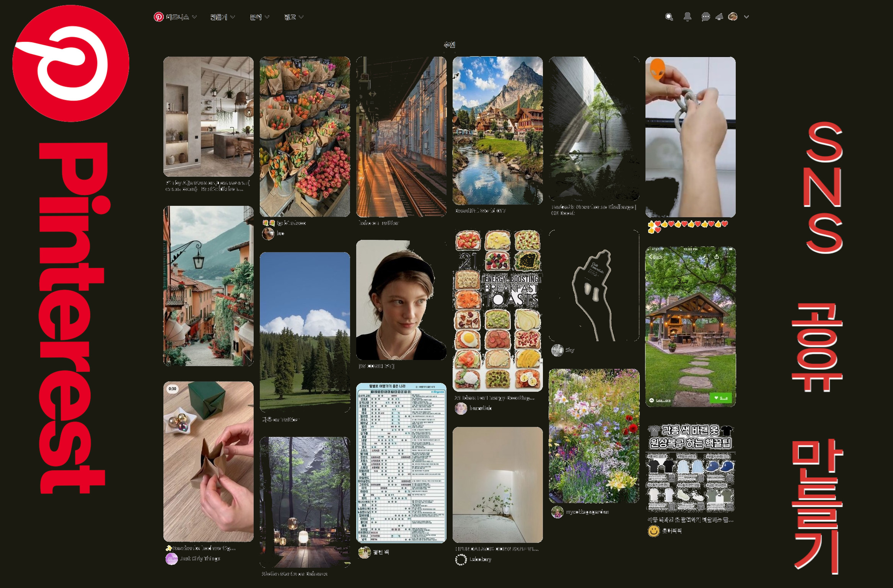Click hazeliab's profile avatar
The width and height of the screenshot is (893, 588).
(461, 408)
